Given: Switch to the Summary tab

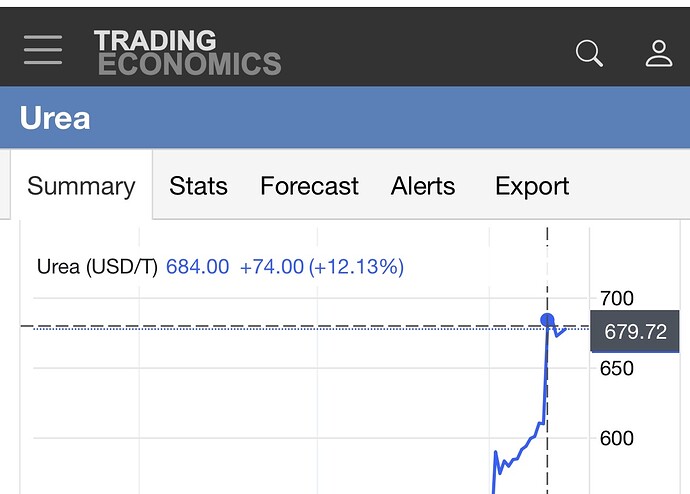Looking at the screenshot, I should (81, 186).
